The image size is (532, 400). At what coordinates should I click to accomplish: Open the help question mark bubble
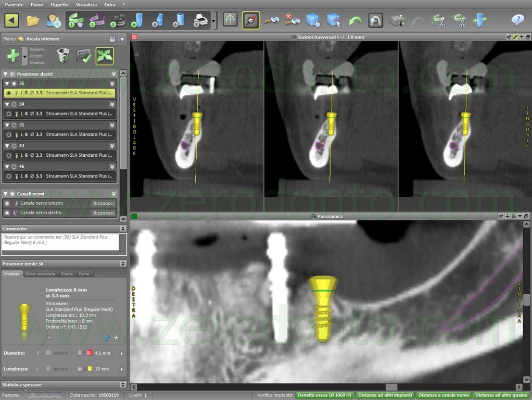[x=518, y=20]
